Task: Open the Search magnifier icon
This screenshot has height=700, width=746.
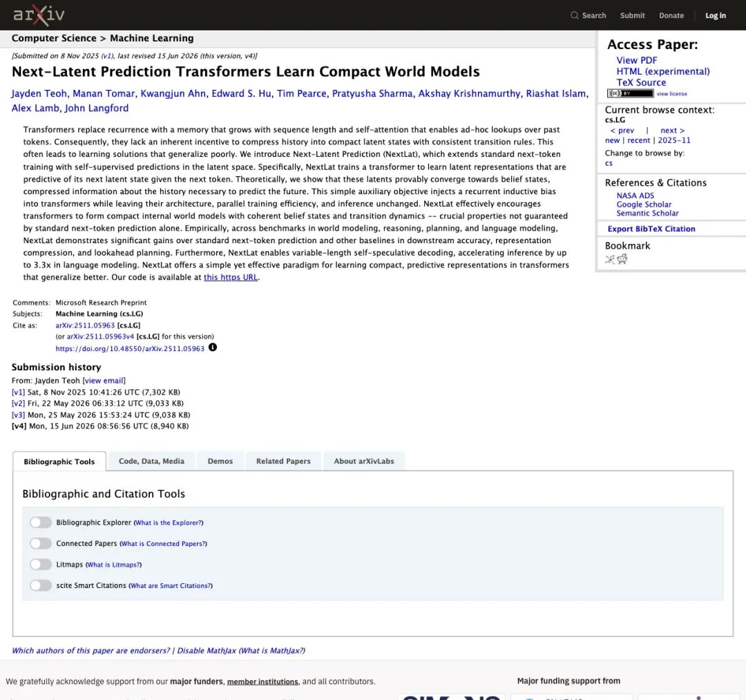Action: [574, 15]
